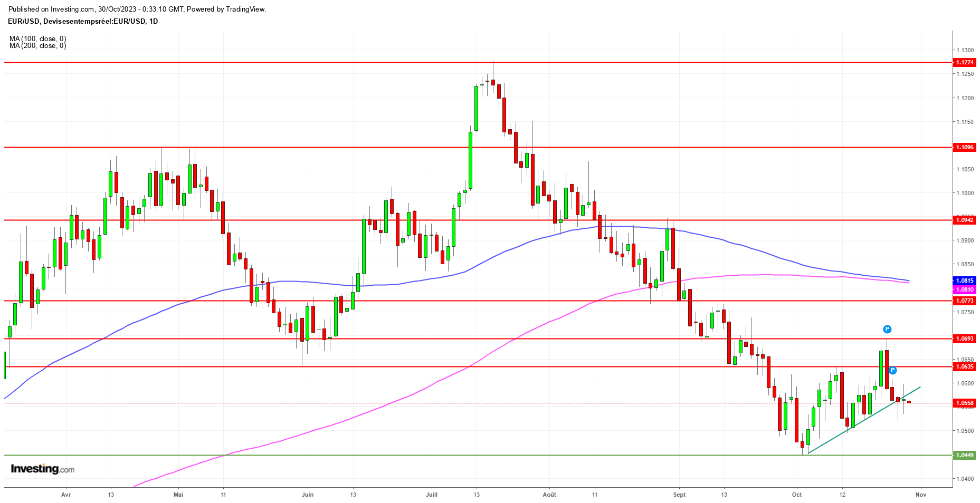The image size is (980, 503).
Task: Click the Oct date label on time axis
Action: (797, 495)
